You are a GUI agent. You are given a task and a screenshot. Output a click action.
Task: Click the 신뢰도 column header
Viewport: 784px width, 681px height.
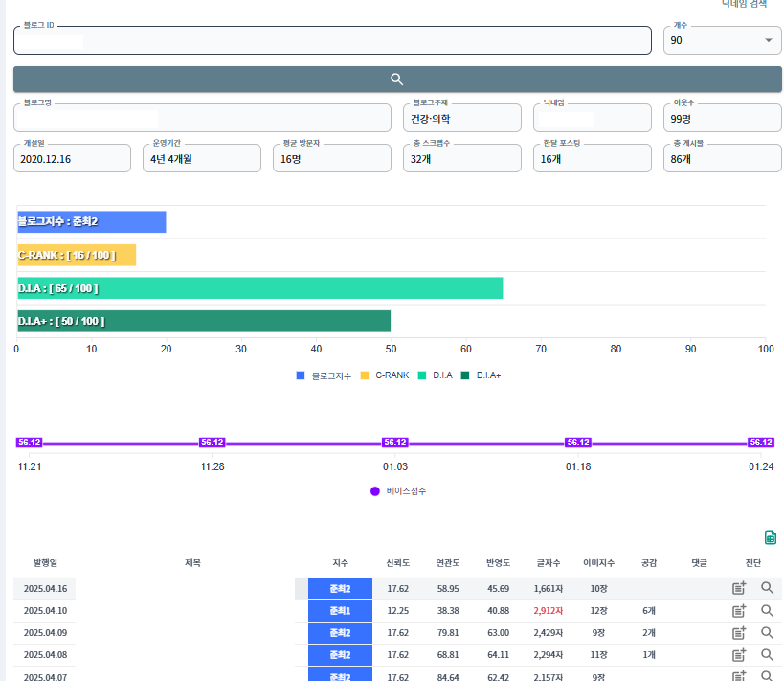398,563
